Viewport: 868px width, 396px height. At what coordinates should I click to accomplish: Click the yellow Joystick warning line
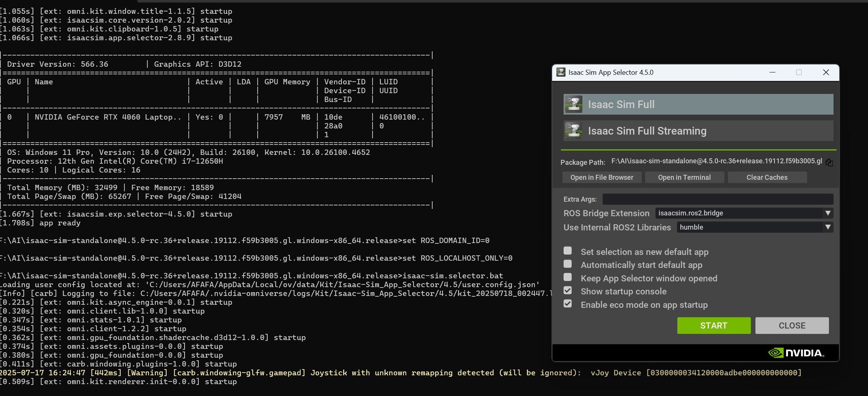click(400, 373)
